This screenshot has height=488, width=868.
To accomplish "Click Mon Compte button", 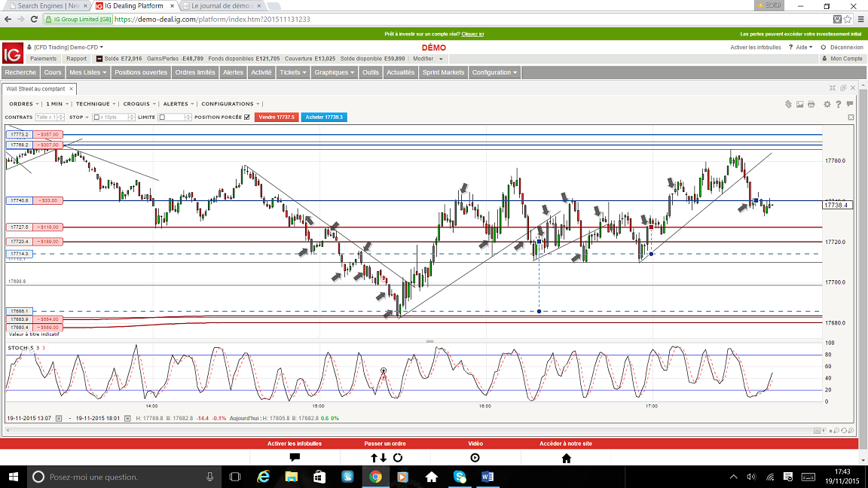I will (x=842, y=59).
